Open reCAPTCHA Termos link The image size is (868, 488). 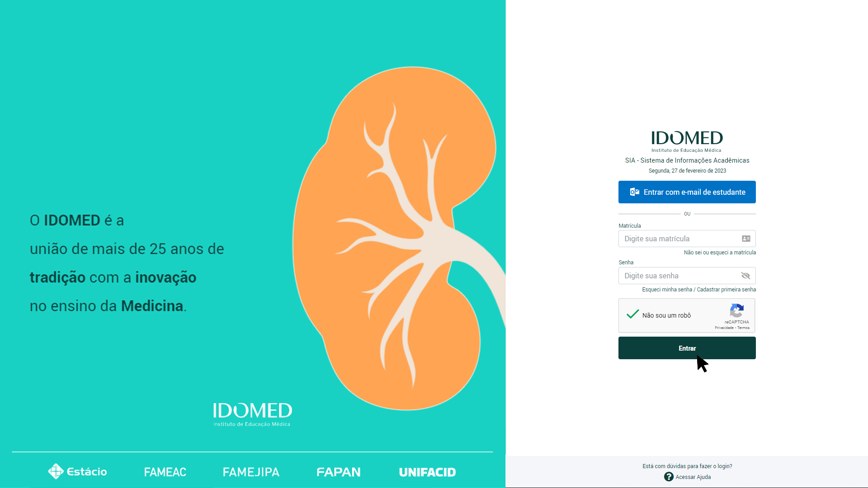[743, 328]
